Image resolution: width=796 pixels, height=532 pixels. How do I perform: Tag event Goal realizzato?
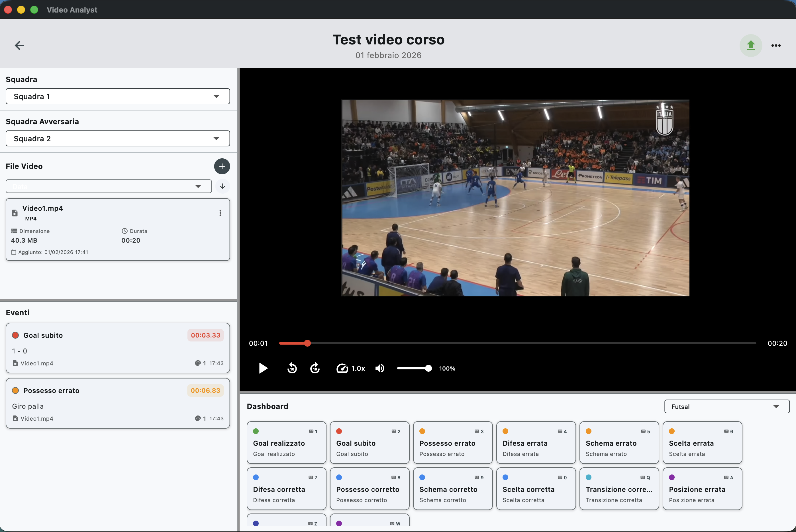tap(286, 442)
